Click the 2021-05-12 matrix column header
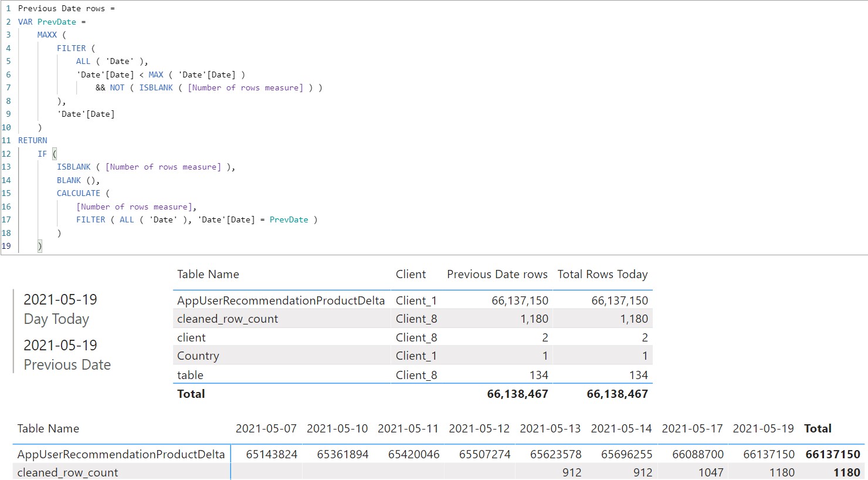The height and width of the screenshot is (480, 868). tap(479, 428)
